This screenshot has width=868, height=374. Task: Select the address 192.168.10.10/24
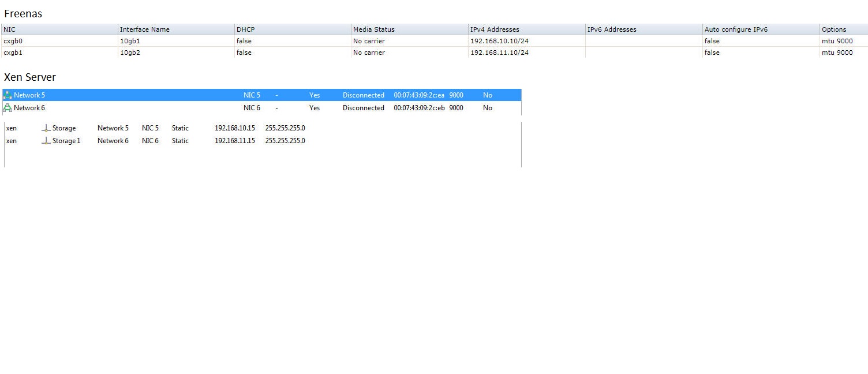click(499, 41)
